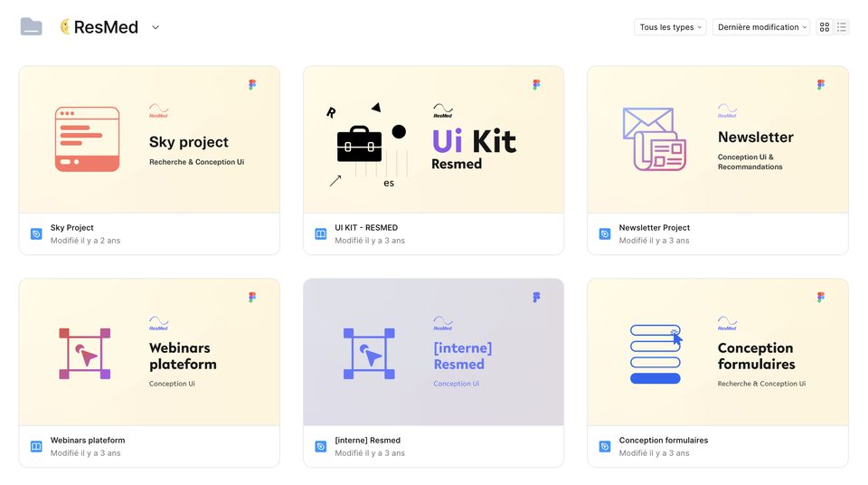Switch to grid view
The height and width of the screenshot is (485, 868).
click(825, 27)
